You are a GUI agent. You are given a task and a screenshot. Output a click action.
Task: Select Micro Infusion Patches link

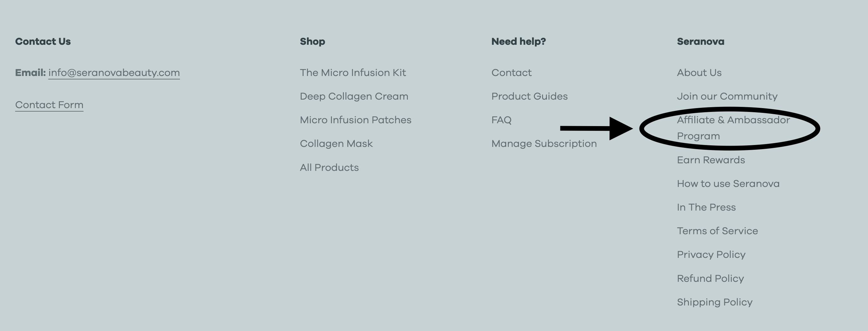pyautogui.click(x=356, y=120)
